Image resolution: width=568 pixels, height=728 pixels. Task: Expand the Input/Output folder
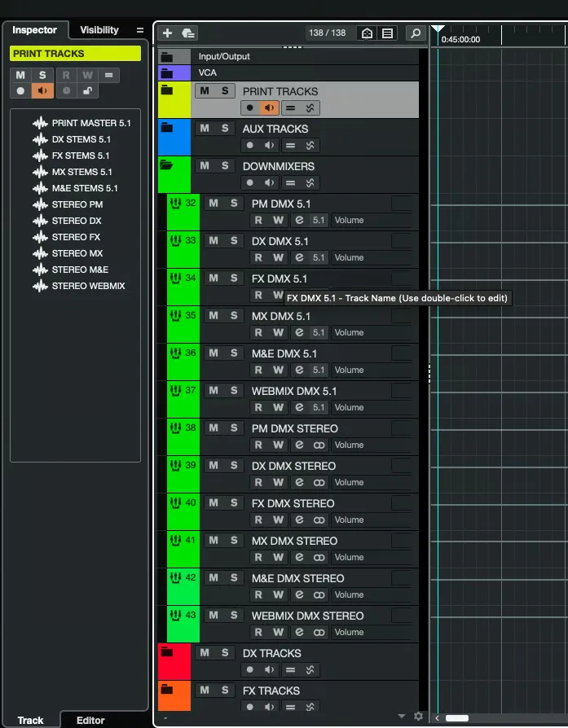pyautogui.click(x=167, y=57)
